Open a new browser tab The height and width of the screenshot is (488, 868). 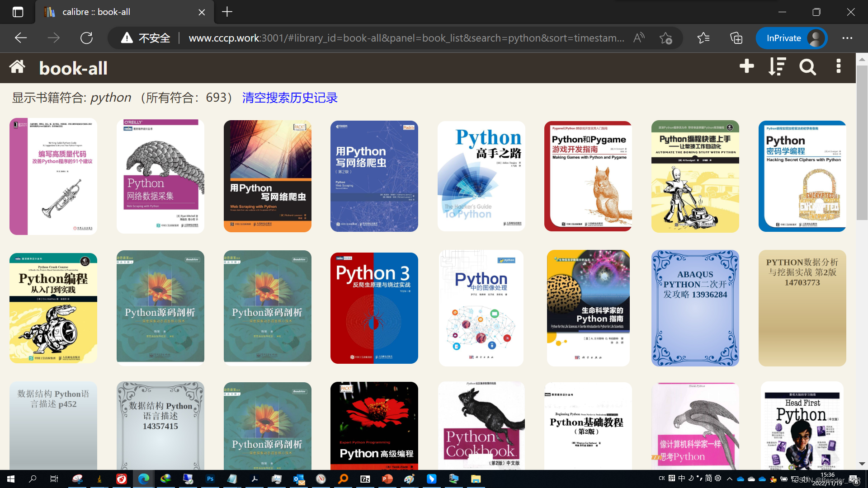(x=227, y=12)
